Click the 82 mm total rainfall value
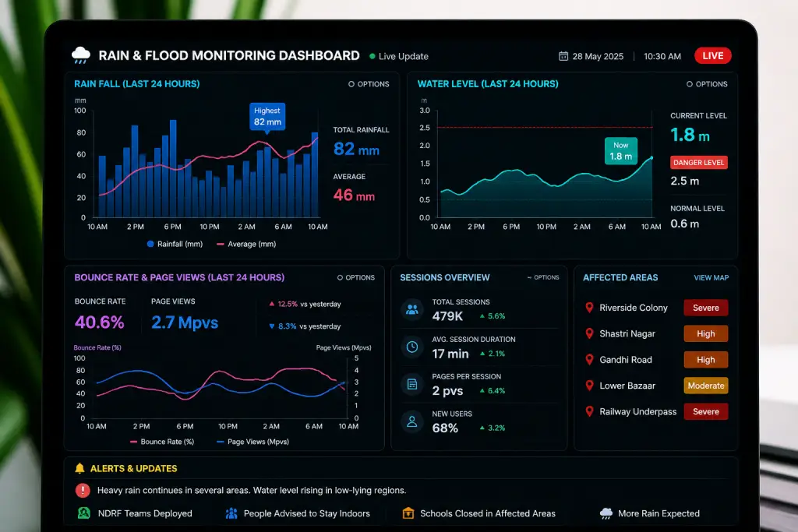798x532 pixels. pos(356,149)
